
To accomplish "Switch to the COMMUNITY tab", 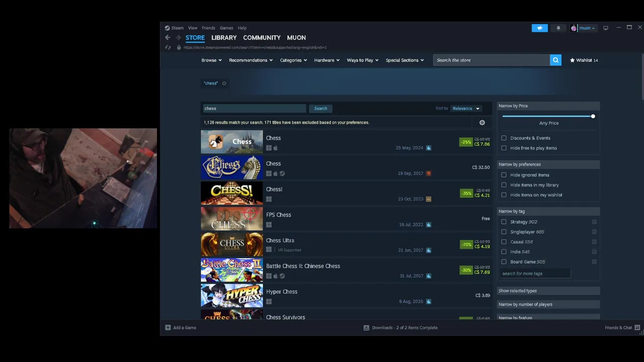I will click(x=262, y=38).
